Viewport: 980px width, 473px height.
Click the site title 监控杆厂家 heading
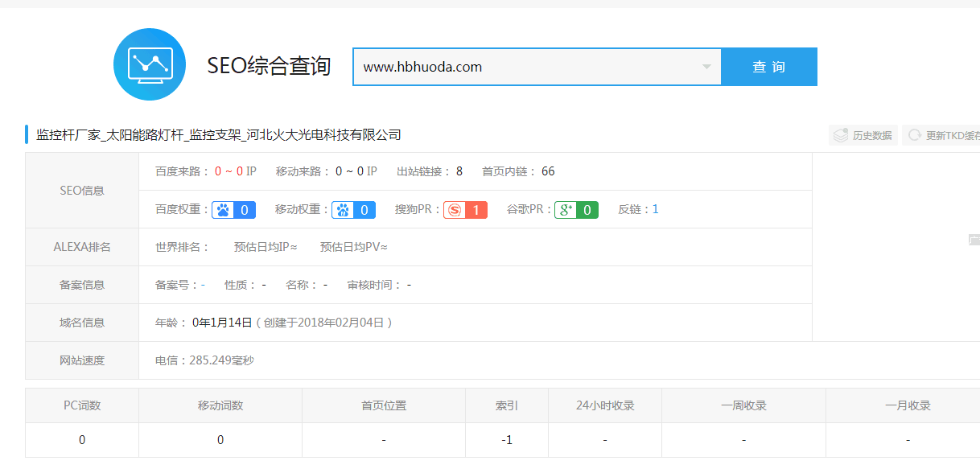(219, 134)
